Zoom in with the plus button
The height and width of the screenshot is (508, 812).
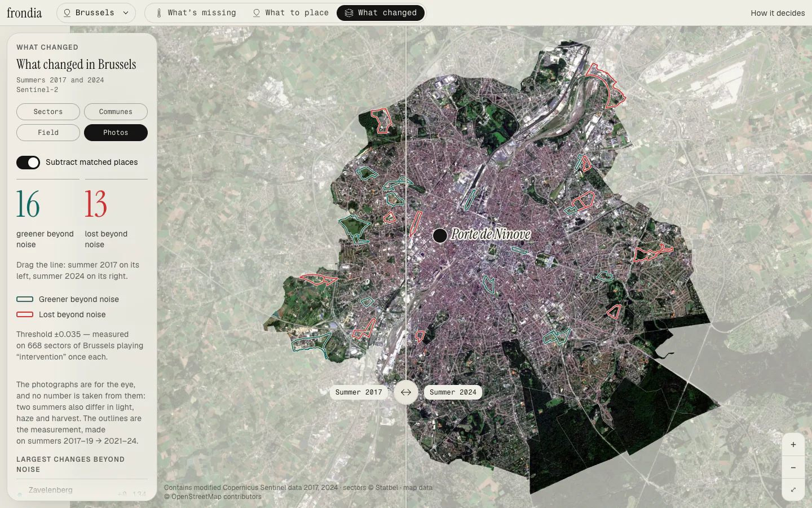(x=793, y=445)
